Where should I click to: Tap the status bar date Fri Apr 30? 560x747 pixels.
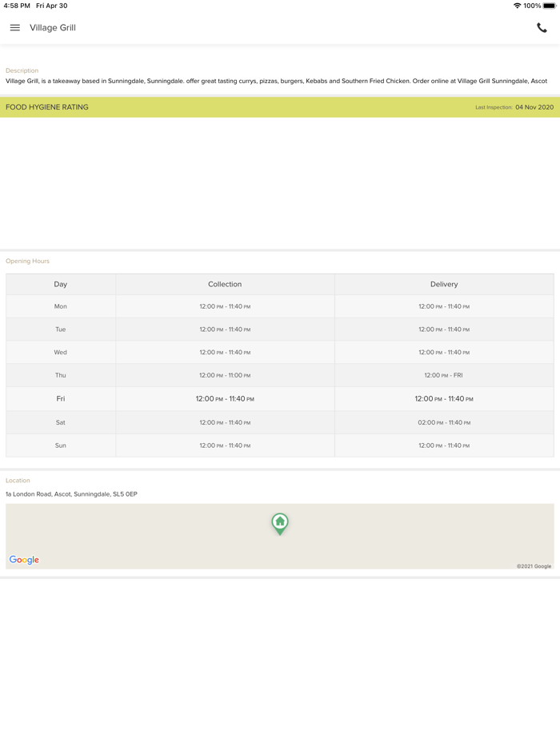click(51, 6)
